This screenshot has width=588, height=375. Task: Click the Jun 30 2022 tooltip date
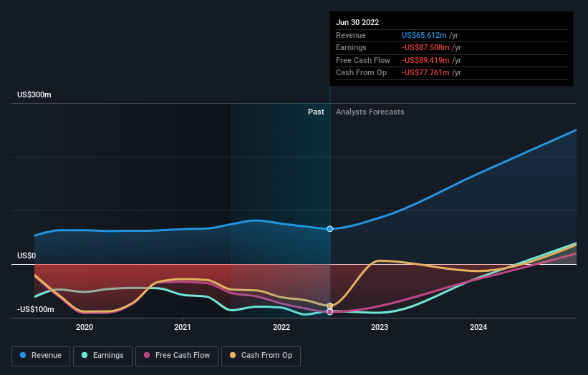coord(357,22)
